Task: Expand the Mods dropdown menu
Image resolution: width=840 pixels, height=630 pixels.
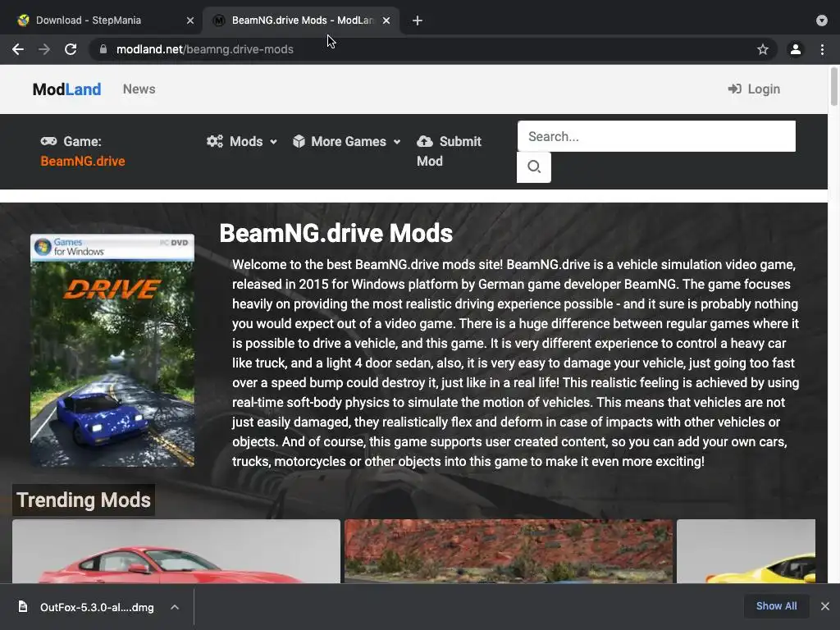Action: [273, 142]
